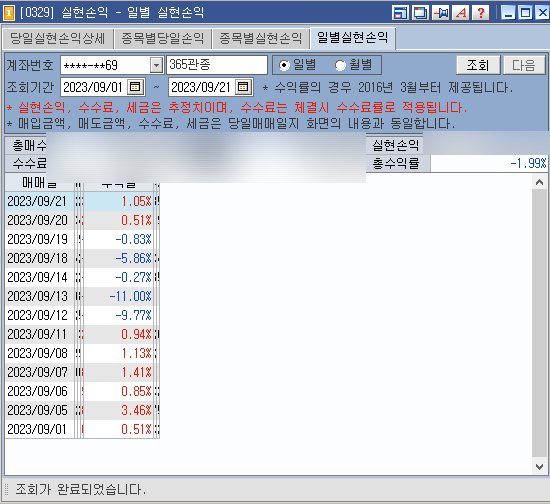The width and height of the screenshot is (550, 504).
Task: Click the font size 'A' icon in title bar
Action: [x=461, y=13]
